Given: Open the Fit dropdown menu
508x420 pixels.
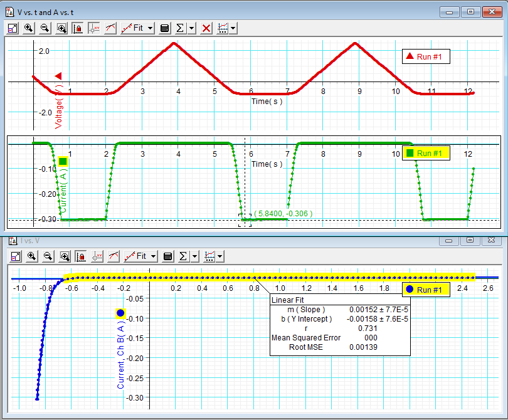Looking at the screenshot, I should tap(137, 28).
